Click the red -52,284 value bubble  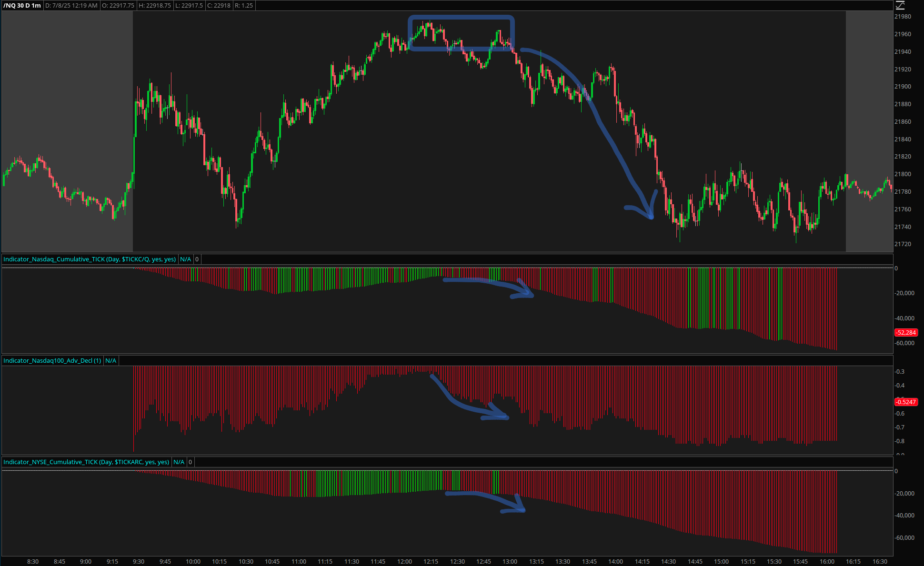[906, 333]
